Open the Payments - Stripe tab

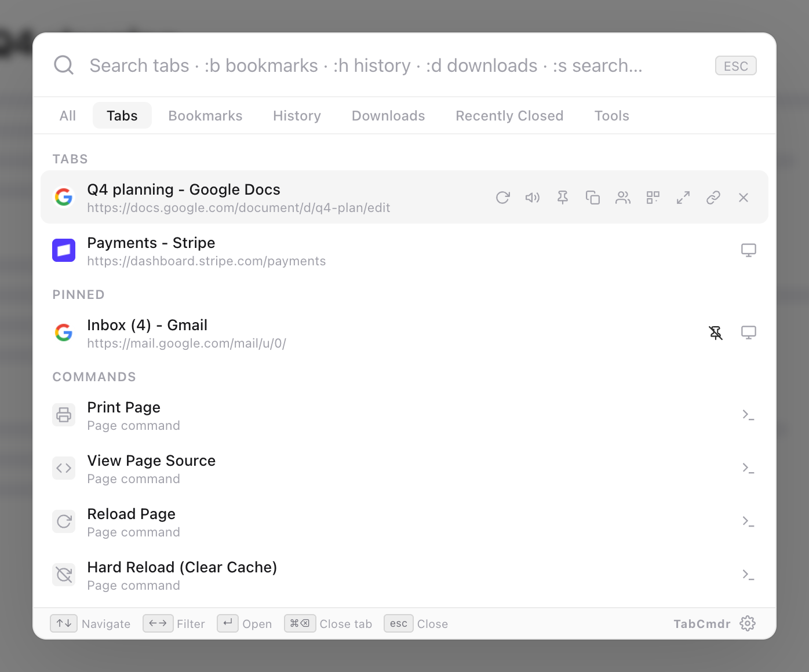[x=404, y=250]
